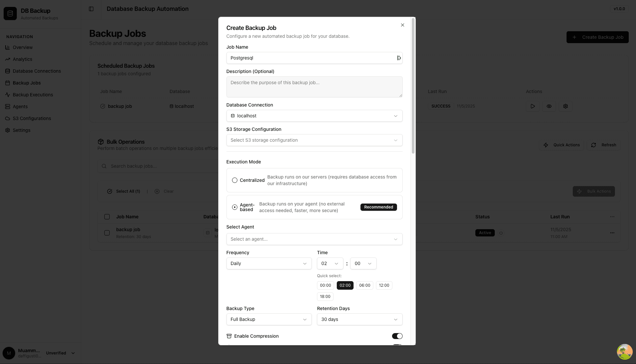Expand the Frequency dropdown set to Daily
This screenshot has height=364, width=636.
click(x=269, y=263)
